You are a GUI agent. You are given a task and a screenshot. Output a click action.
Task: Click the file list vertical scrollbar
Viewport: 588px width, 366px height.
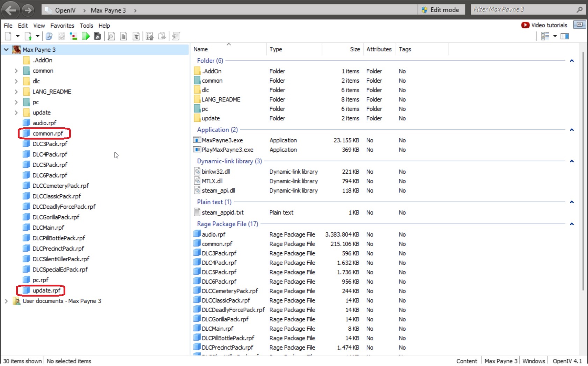point(583,171)
